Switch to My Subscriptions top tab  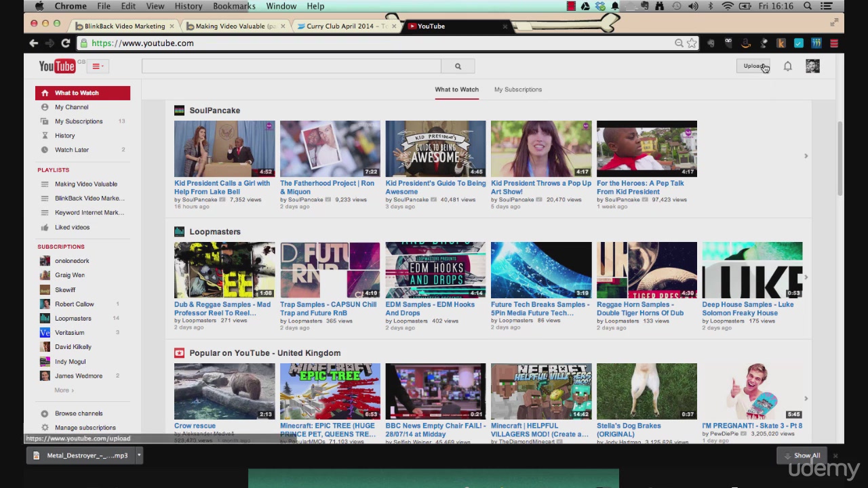pyautogui.click(x=517, y=89)
